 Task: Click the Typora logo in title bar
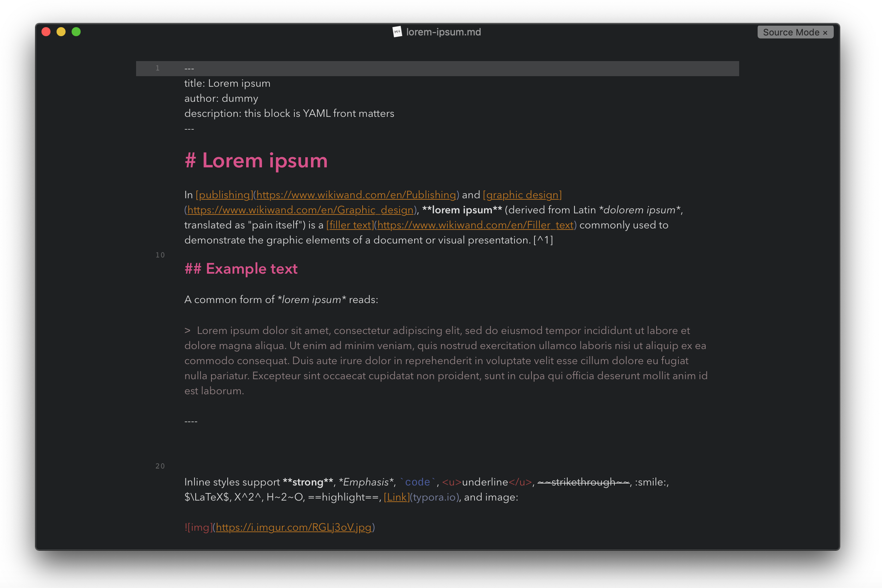[395, 32]
